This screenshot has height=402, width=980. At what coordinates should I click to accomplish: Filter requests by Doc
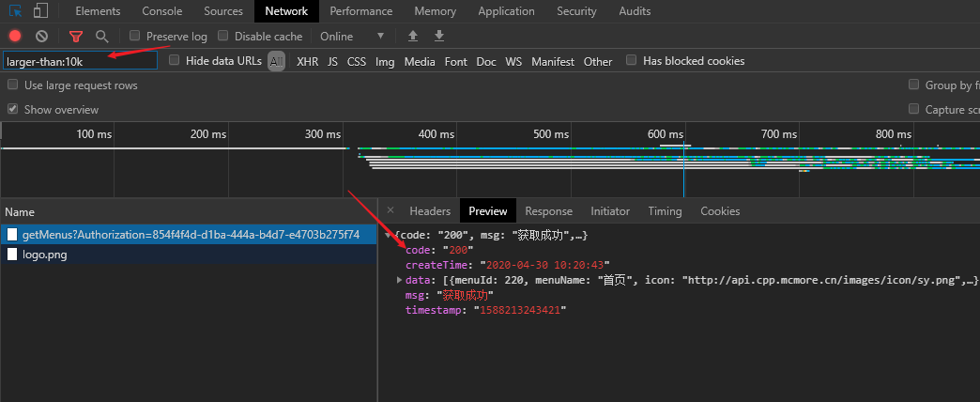pos(486,61)
